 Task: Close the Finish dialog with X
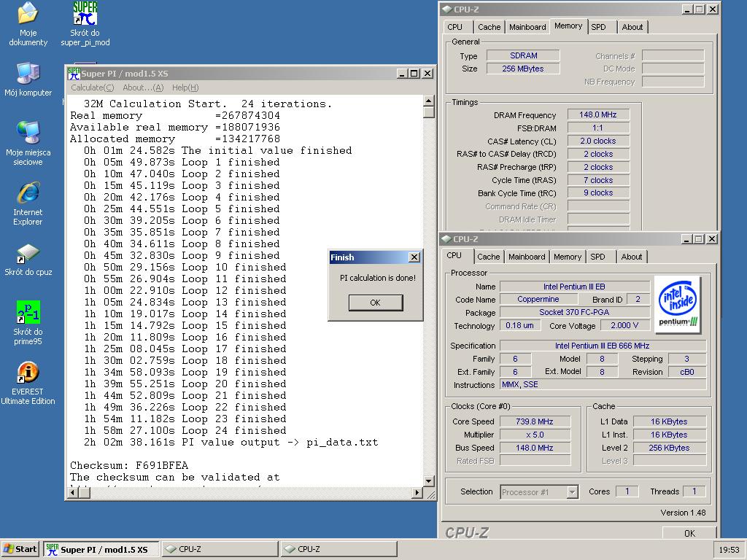414,257
